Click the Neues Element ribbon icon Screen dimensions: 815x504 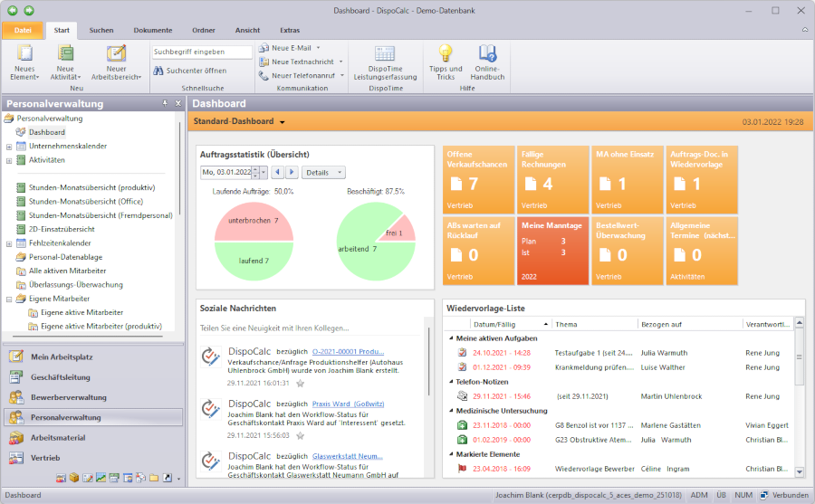(24, 60)
